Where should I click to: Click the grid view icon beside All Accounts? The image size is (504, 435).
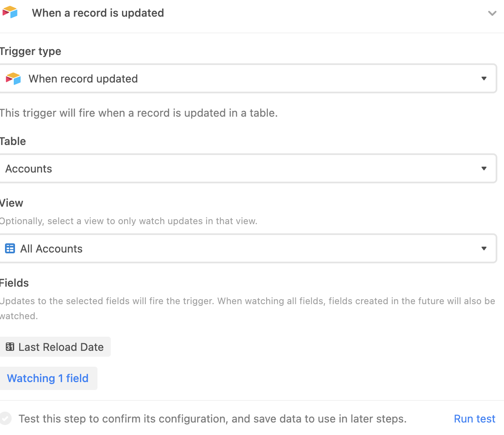coord(10,249)
